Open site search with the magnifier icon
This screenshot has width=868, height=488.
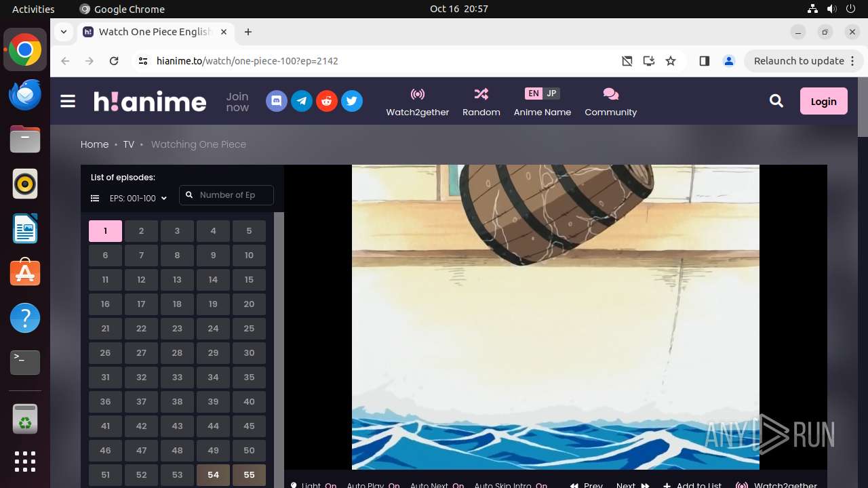pos(776,101)
